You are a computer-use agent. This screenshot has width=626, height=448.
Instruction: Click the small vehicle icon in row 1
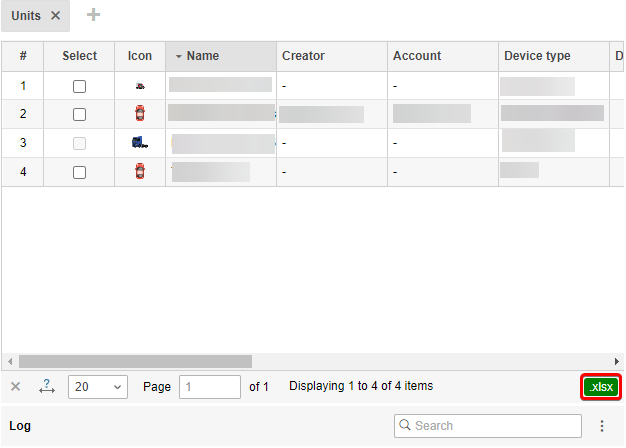tap(140, 86)
